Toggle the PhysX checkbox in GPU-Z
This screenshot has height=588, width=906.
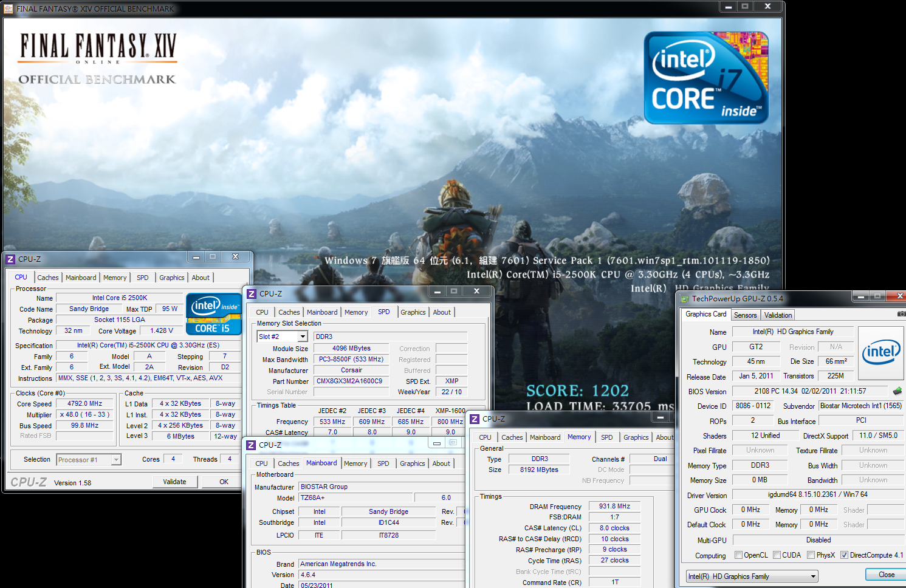[811, 555]
